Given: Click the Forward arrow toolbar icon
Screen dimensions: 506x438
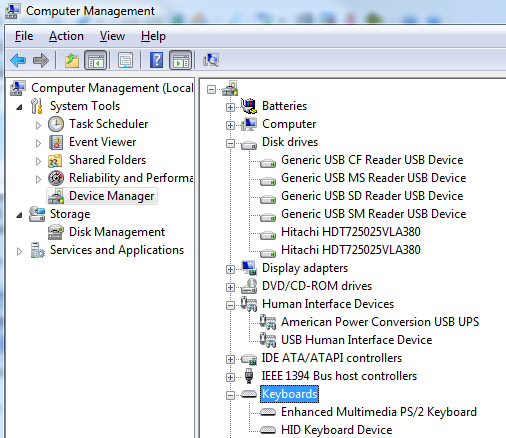Looking at the screenshot, I should [41, 60].
